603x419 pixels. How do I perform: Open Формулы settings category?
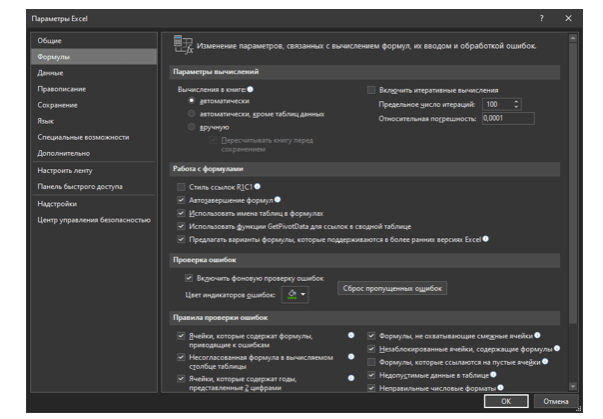pos(94,57)
